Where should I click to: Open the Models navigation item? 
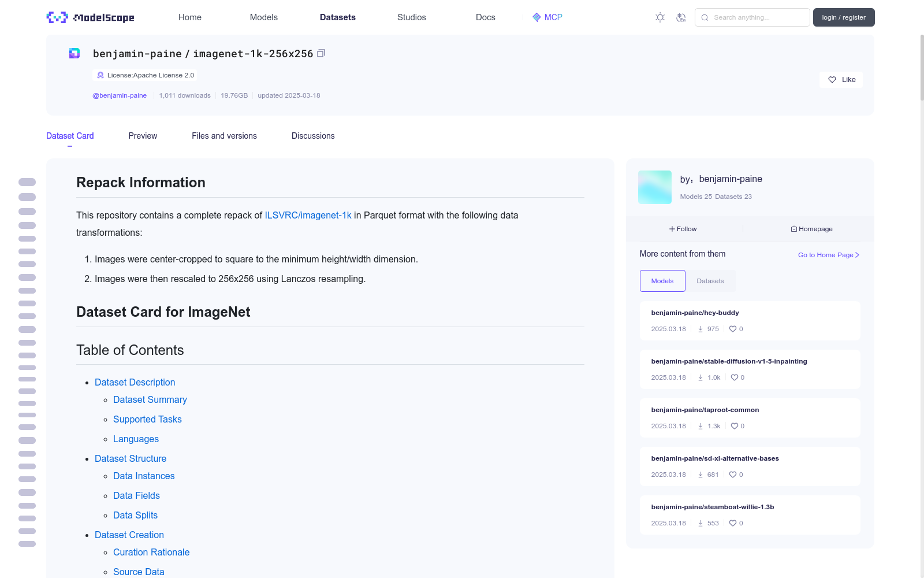click(x=264, y=17)
